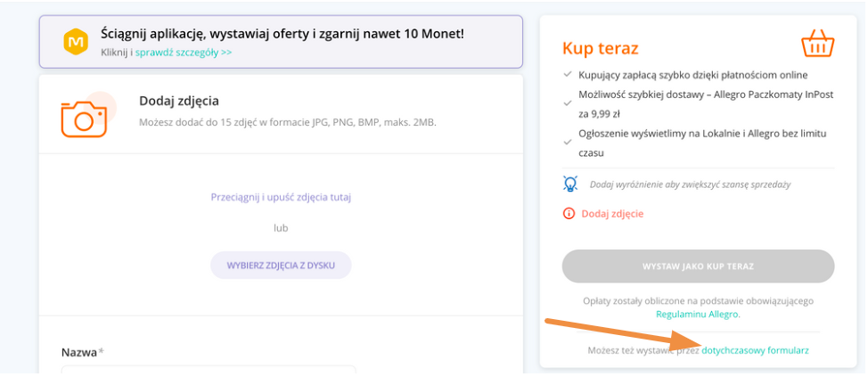Click the red Dodaj zdjęcie warning text
868x385 pixels.
coord(612,213)
